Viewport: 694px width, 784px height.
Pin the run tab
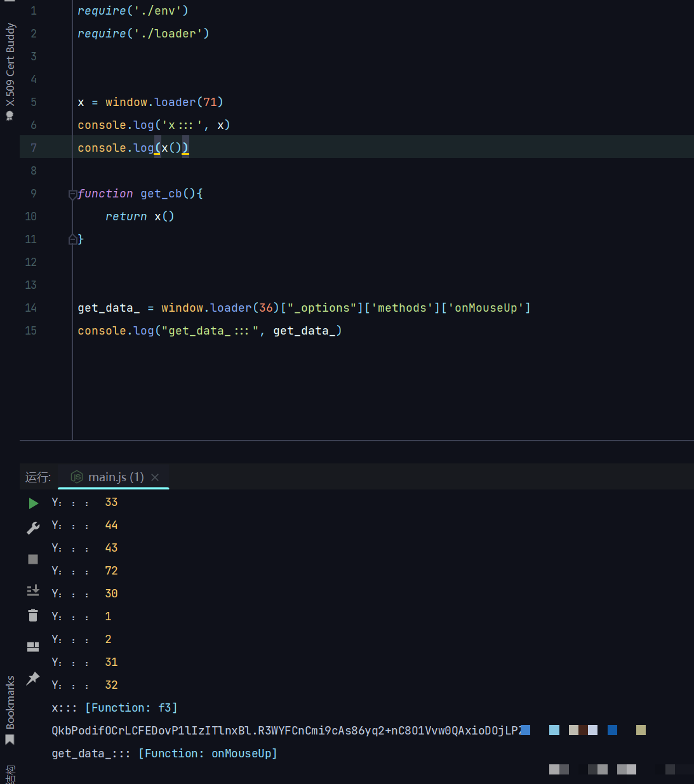point(33,678)
